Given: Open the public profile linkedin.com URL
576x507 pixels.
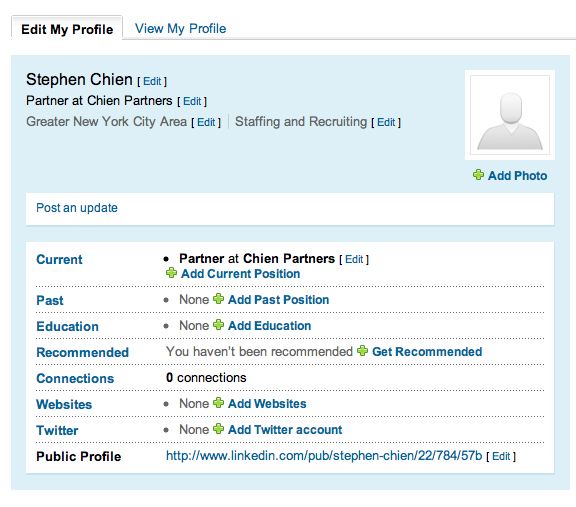Looking at the screenshot, I should click(x=324, y=456).
